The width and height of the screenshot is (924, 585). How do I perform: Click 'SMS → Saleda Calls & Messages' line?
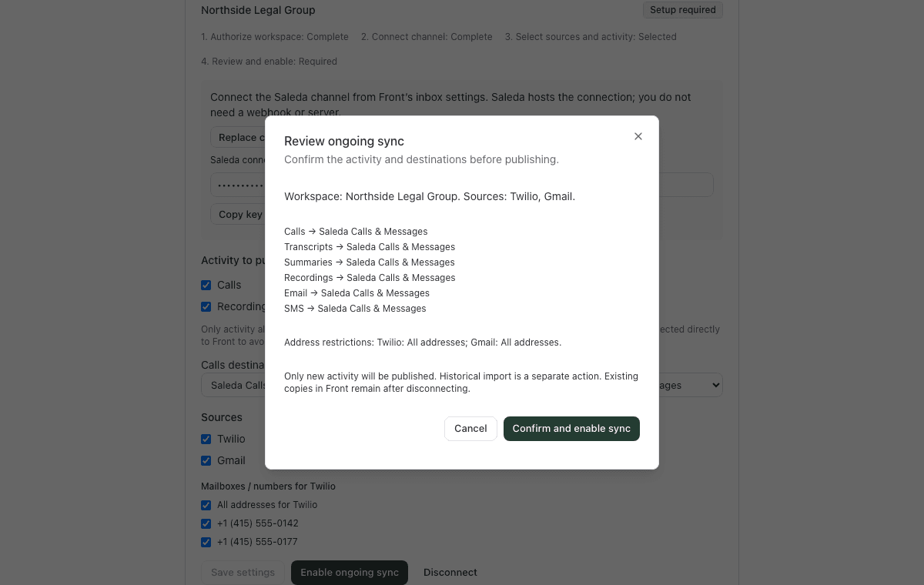pyautogui.click(x=355, y=309)
